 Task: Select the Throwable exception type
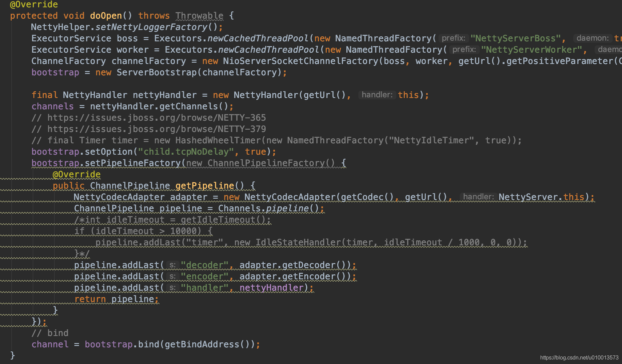pos(200,16)
